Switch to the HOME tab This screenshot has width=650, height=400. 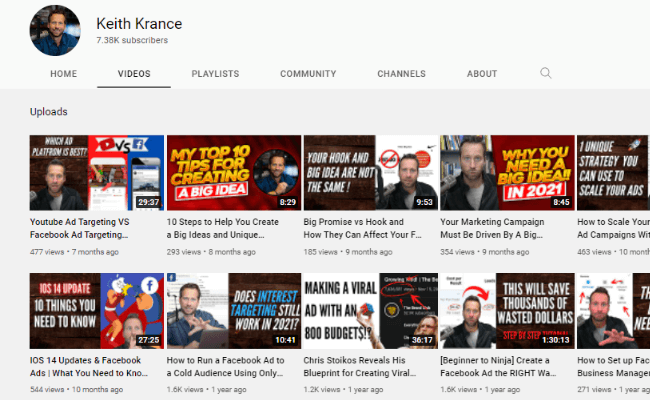tap(63, 74)
